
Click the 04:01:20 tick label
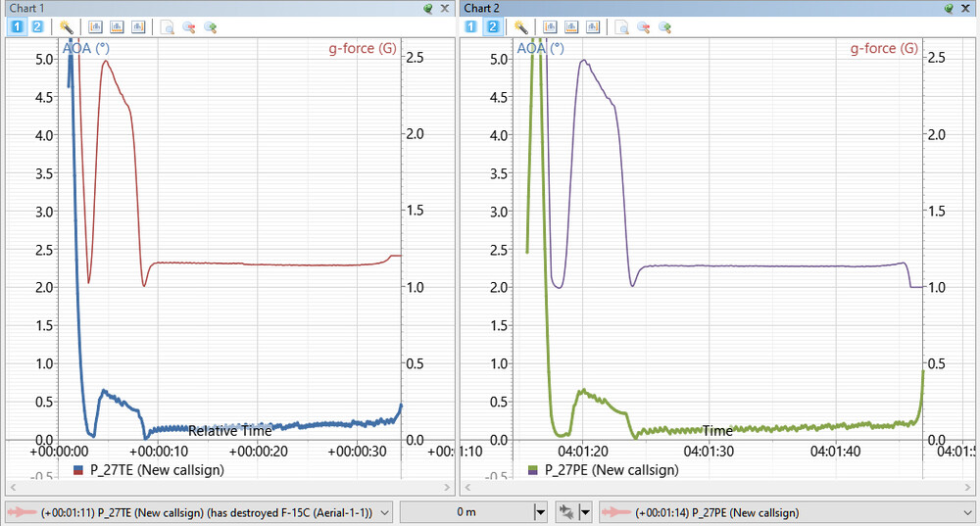click(x=583, y=451)
